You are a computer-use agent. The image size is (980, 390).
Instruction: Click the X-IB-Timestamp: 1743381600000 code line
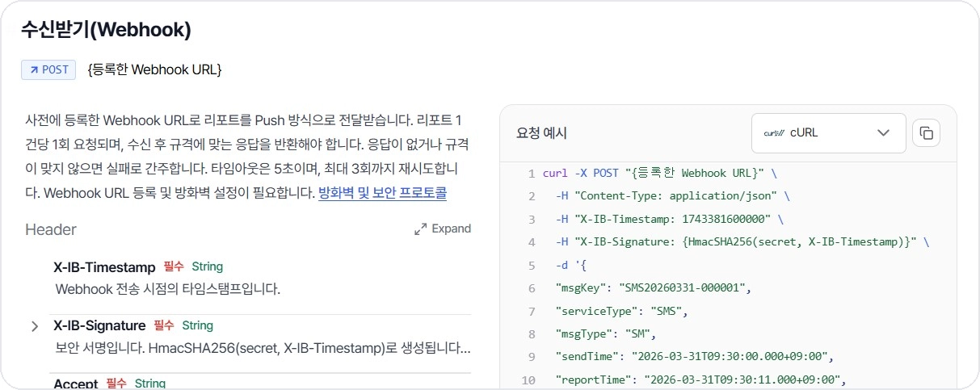[x=670, y=219]
